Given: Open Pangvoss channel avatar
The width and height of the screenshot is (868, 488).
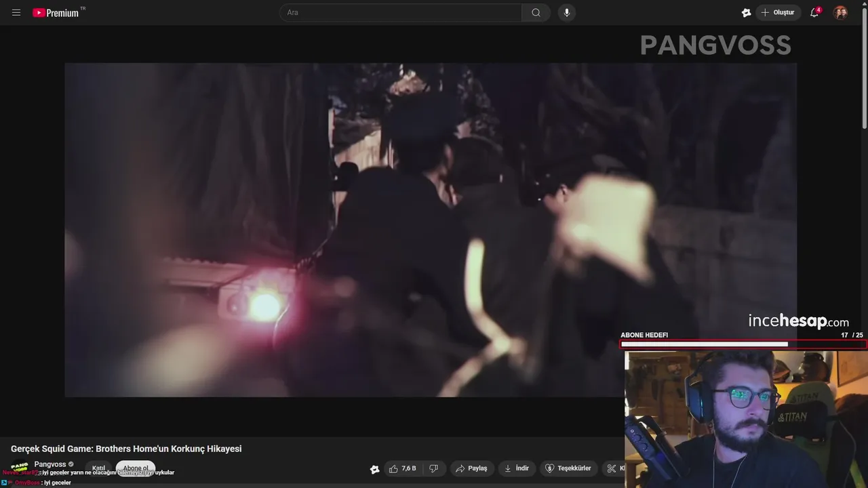Looking at the screenshot, I should click(19, 468).
